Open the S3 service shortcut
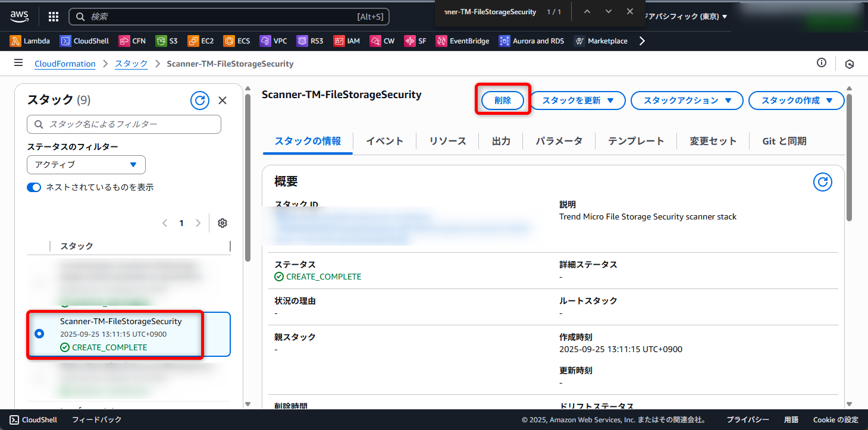This screenshot has width=868, height=430. click(x=167, y=41)
